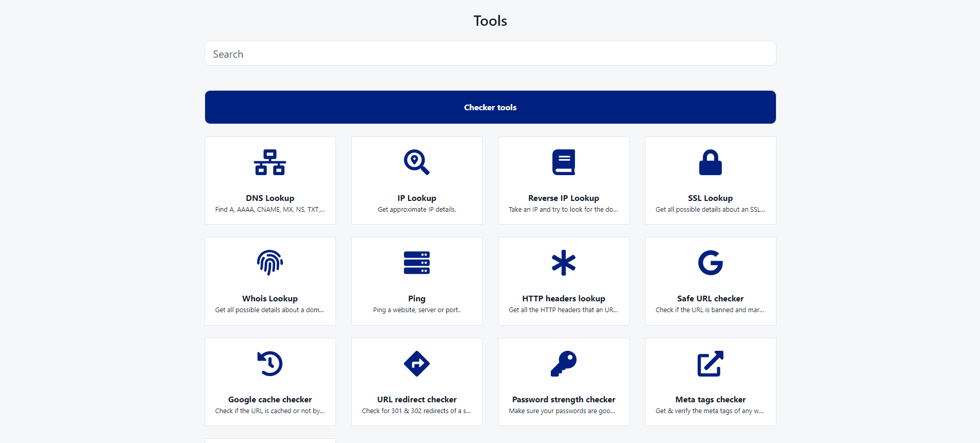
Task: Click the Password strength checker title
Action: (x=563, y=400)
